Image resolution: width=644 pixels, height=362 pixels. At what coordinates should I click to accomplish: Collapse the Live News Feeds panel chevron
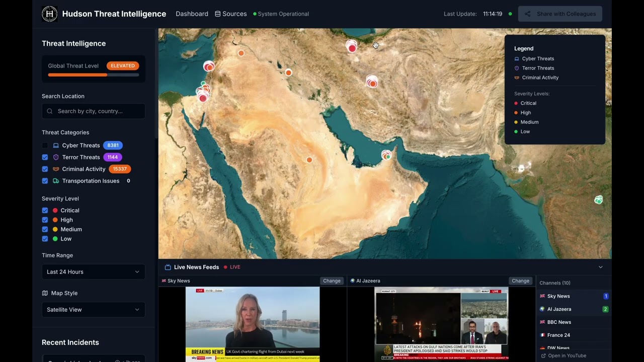click(x=600, y=267)
